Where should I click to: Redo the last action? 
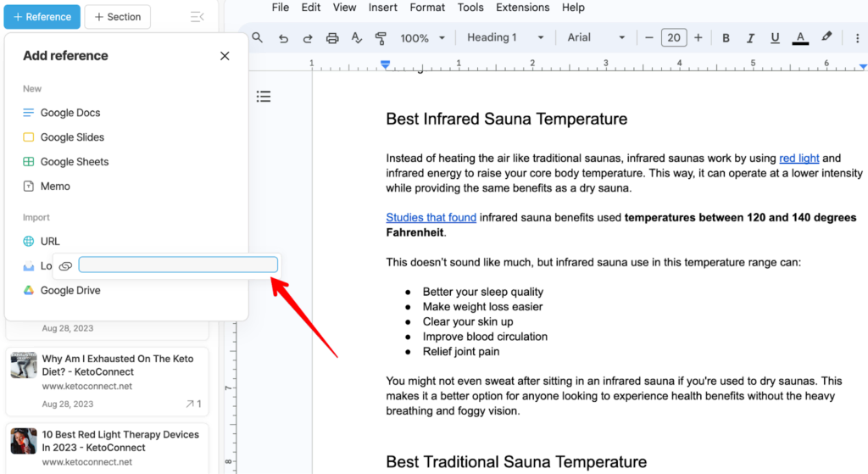(308, 38)
